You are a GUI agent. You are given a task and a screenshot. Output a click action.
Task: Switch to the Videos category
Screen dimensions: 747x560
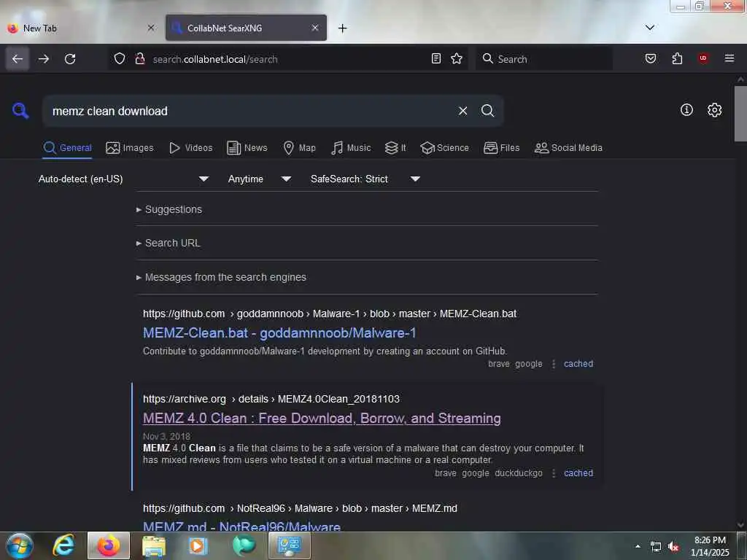tap(191, 148)
